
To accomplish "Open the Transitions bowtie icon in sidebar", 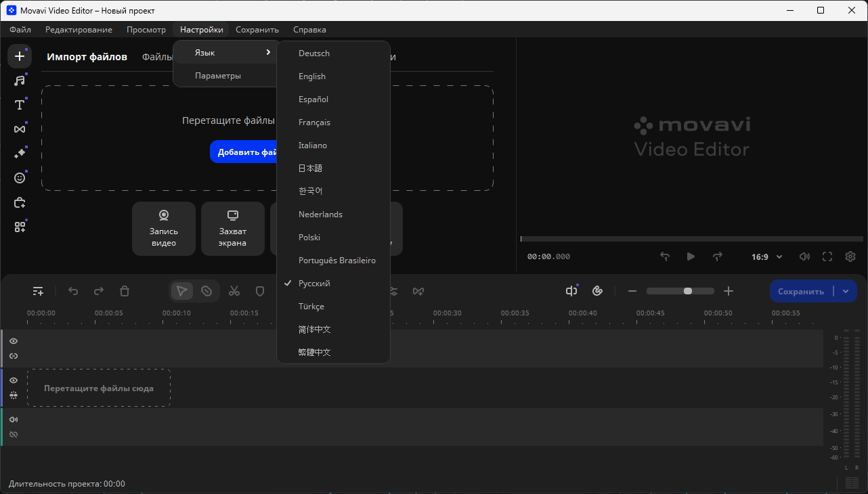I will tap(20, 129).
